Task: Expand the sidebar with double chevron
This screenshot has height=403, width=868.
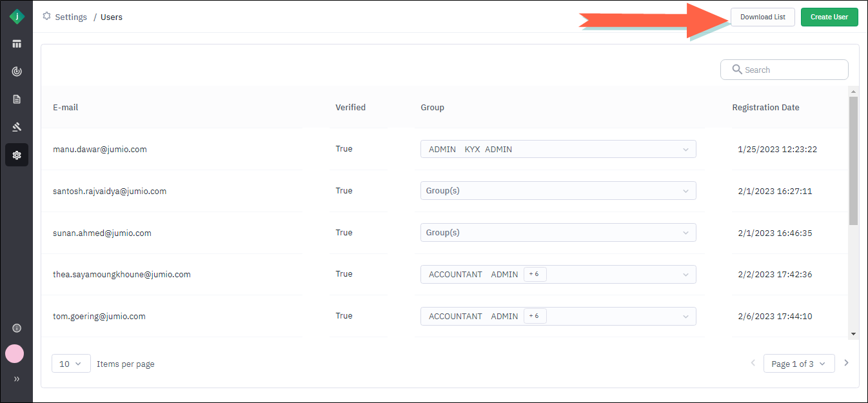Action: (17, 378)
